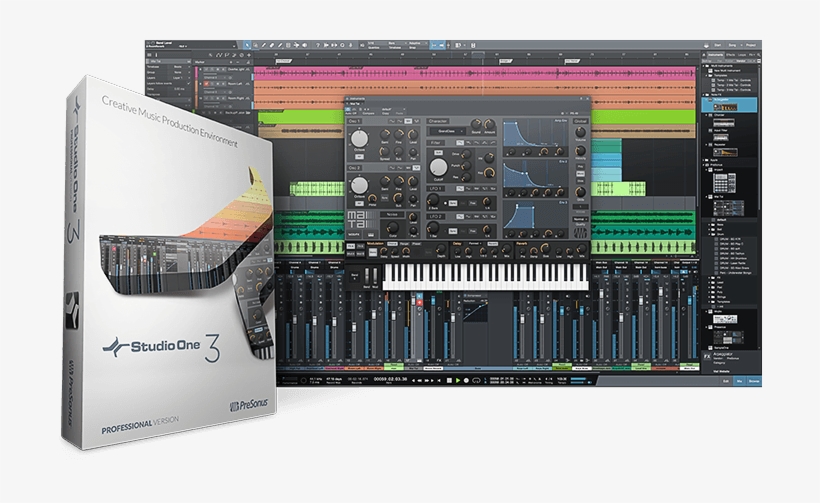Click the Global Volume knob
The height and width of the screenshot is (503, 820).
point(580,132)
